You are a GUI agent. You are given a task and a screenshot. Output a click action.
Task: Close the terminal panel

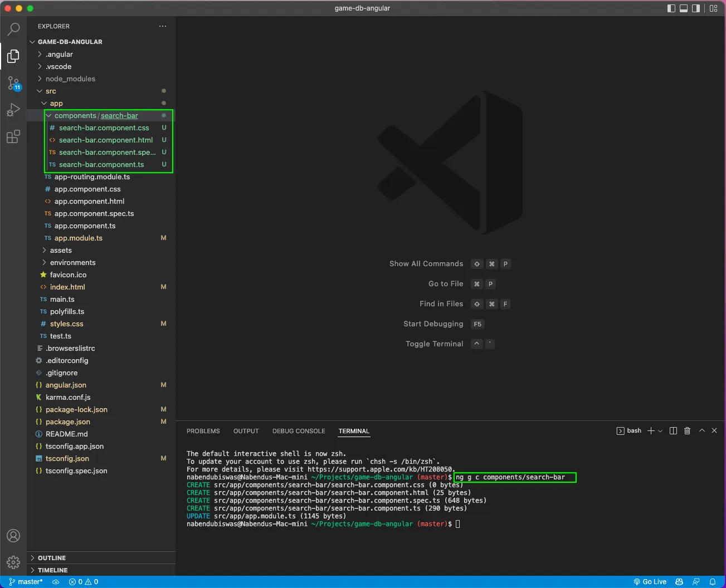(x=714, y=431)
